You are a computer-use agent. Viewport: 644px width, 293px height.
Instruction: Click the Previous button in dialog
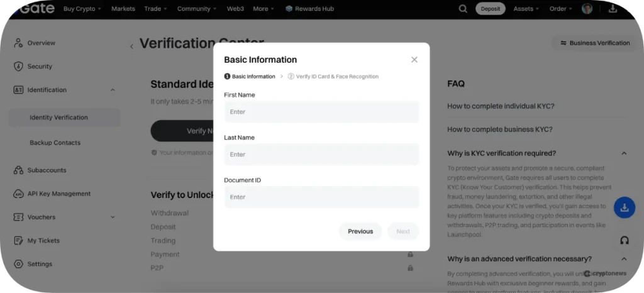pos(360,231)
